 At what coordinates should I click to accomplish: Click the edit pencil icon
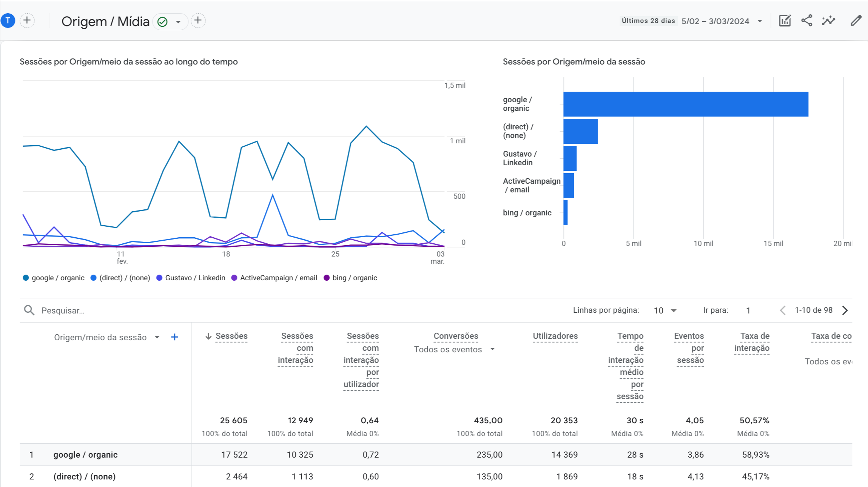tap(856, 21)
